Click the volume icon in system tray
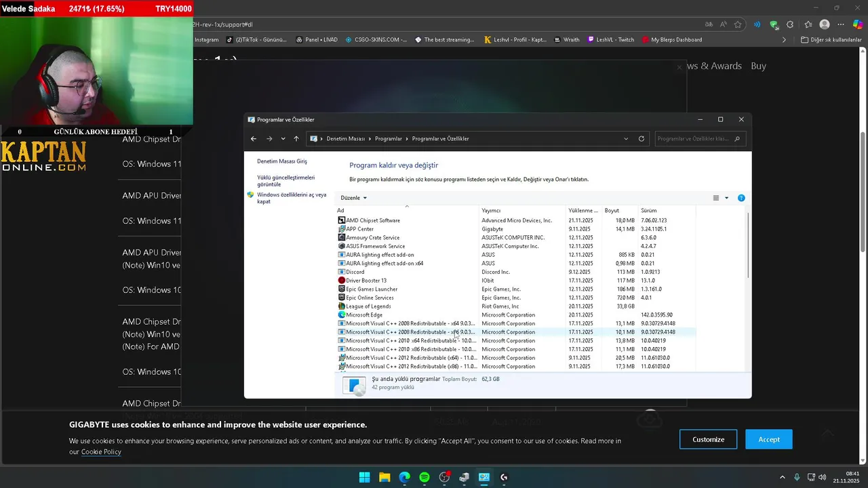Viewport: 868px width, 488px height. coord(822,477)
